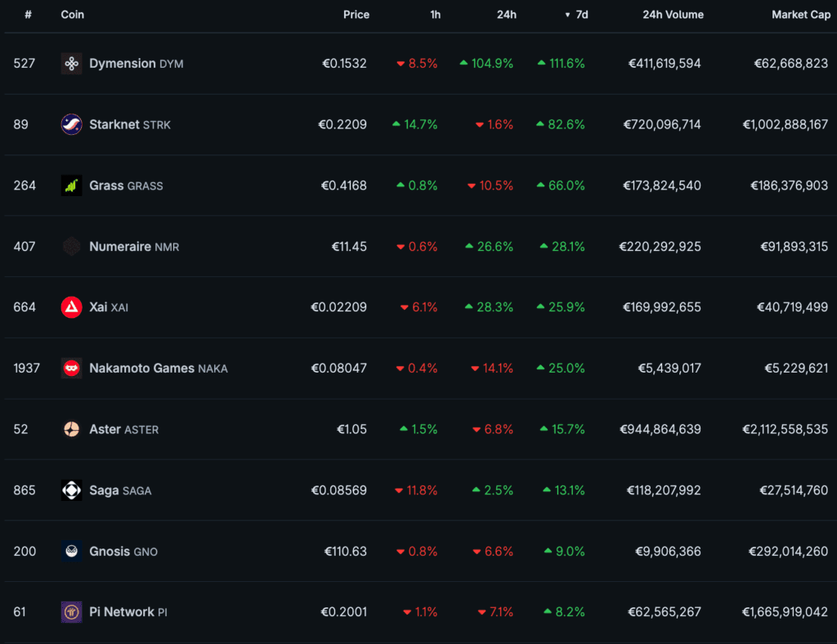Sort by Market Cap column header
Image resolution: width=837 pixels, height=644 pixels.
point(800,15)
